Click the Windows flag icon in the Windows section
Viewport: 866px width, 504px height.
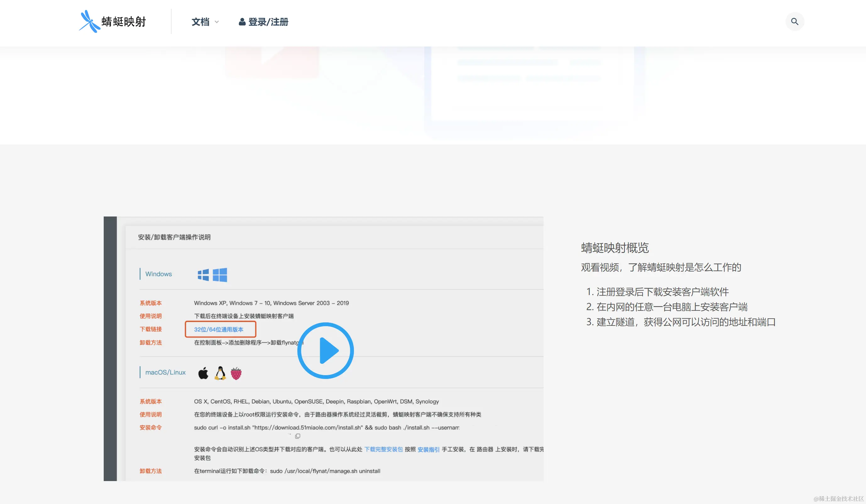(x=203, y=275)
